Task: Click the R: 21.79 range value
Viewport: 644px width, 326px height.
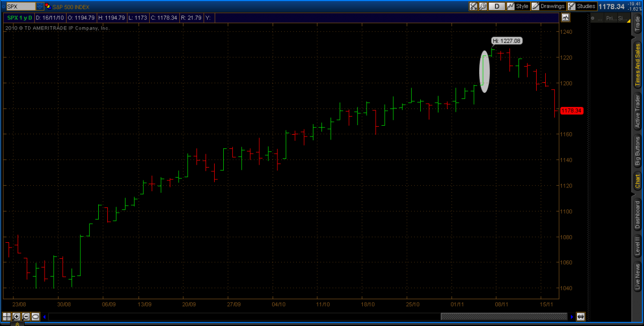Action: click(x=191, y=18)
